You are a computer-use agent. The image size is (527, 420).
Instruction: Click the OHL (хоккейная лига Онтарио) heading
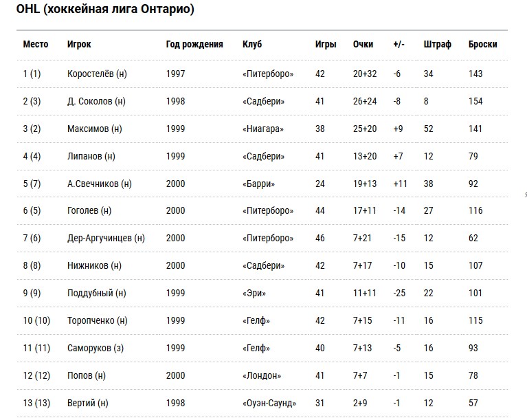click(x=105, y=9)
